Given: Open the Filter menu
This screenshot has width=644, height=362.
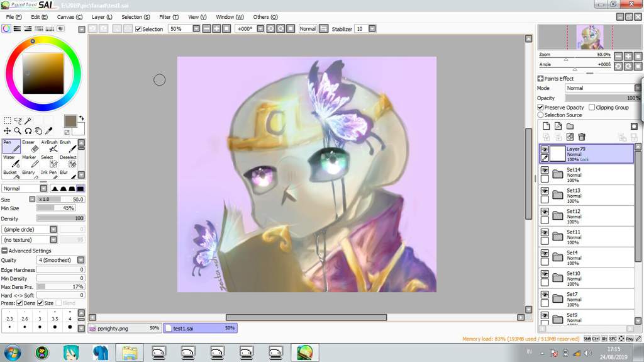Looking at the screenshot, I should (x=169, y=17).
